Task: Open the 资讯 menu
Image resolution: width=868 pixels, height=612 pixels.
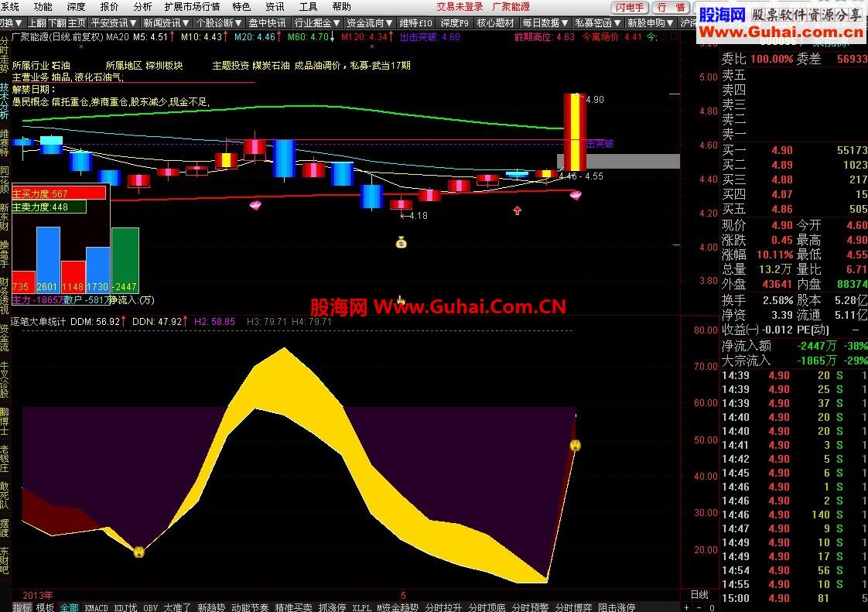Action: pos(275,7)
